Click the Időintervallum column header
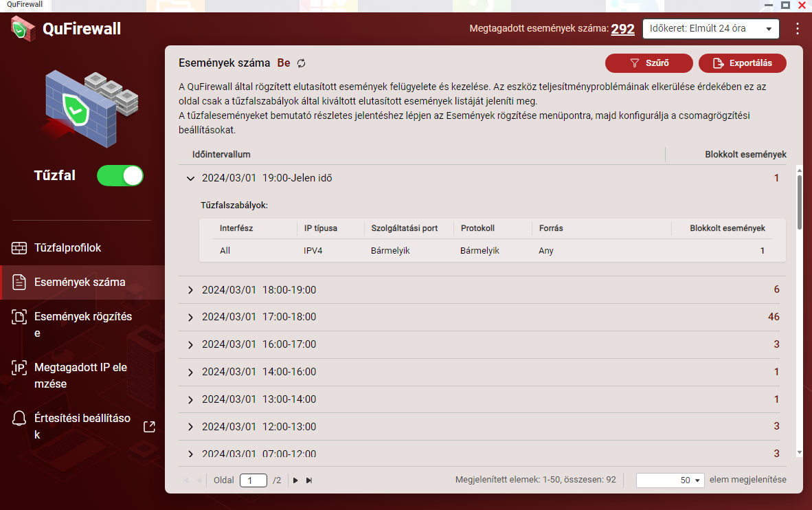The height and width of the screenshot is (510, 812). pyautogui.click(x=221, y=155)
